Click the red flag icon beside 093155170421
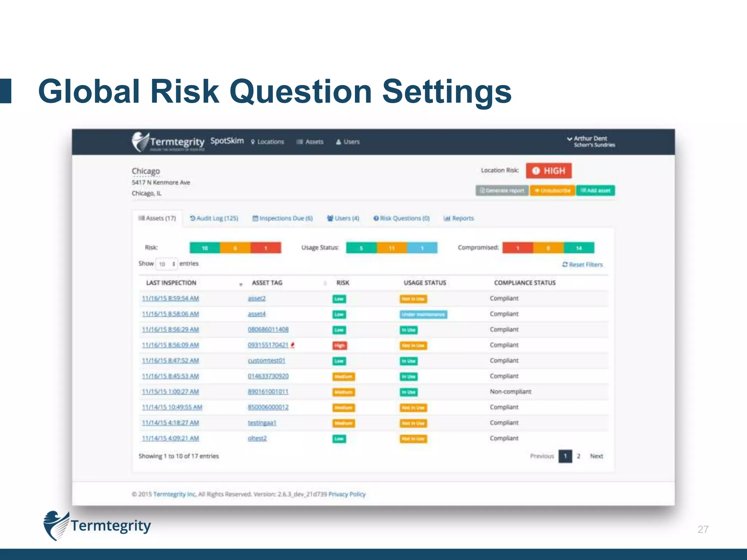This screenshot has width=747, height=560. tap(293, 345)
